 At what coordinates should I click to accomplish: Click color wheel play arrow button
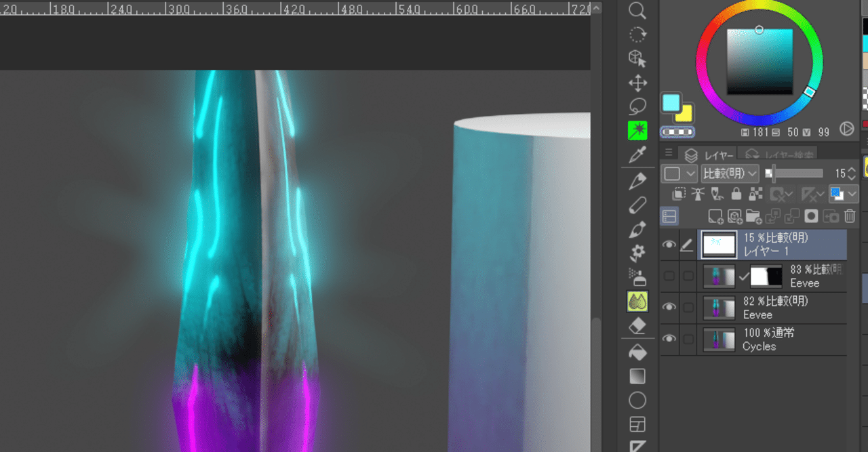[x=846, y=127]
